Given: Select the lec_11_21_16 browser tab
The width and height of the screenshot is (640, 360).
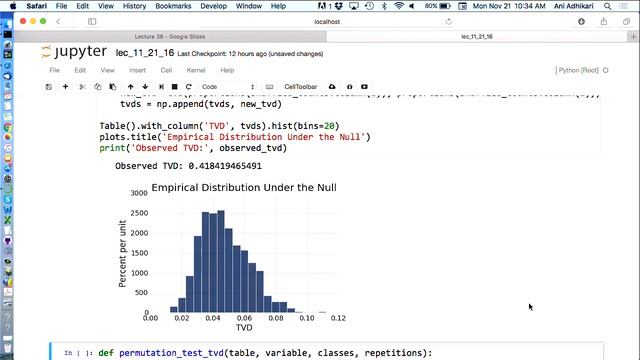Looking at the screenshot, I should [477, 37].
